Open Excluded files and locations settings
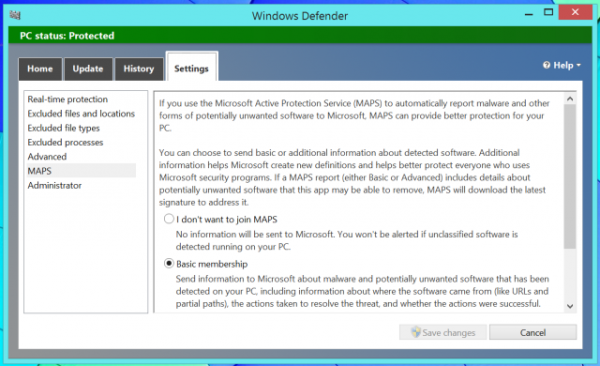Image resolution: width=600 pixels, height=366 pixels. coord(81,114)
